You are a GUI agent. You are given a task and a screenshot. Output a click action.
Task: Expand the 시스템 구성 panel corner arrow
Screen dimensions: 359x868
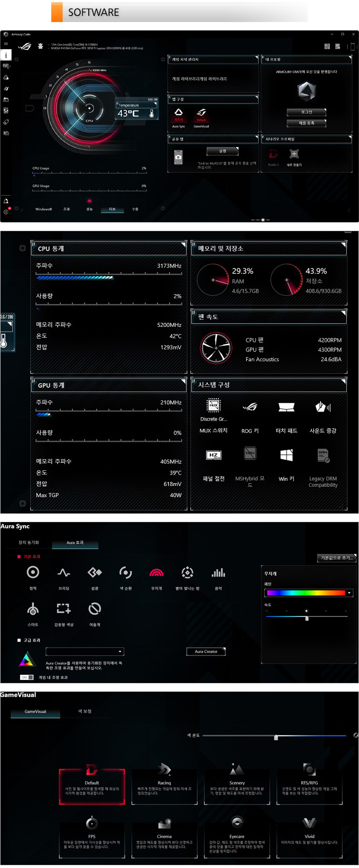click(344, 381)
